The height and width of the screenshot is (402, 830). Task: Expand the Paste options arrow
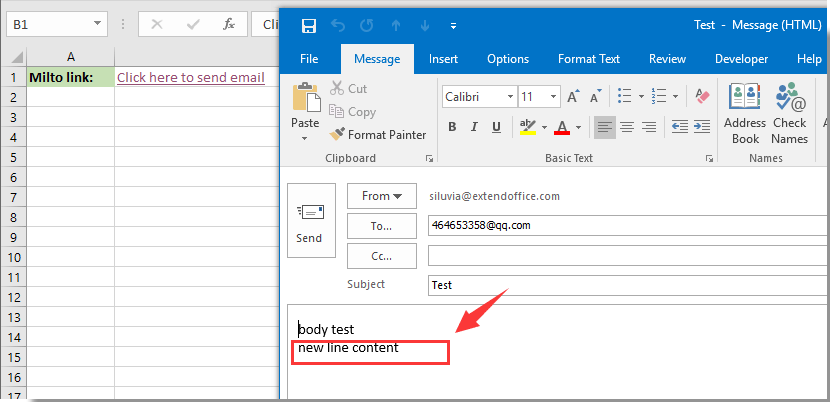(305, 139)
